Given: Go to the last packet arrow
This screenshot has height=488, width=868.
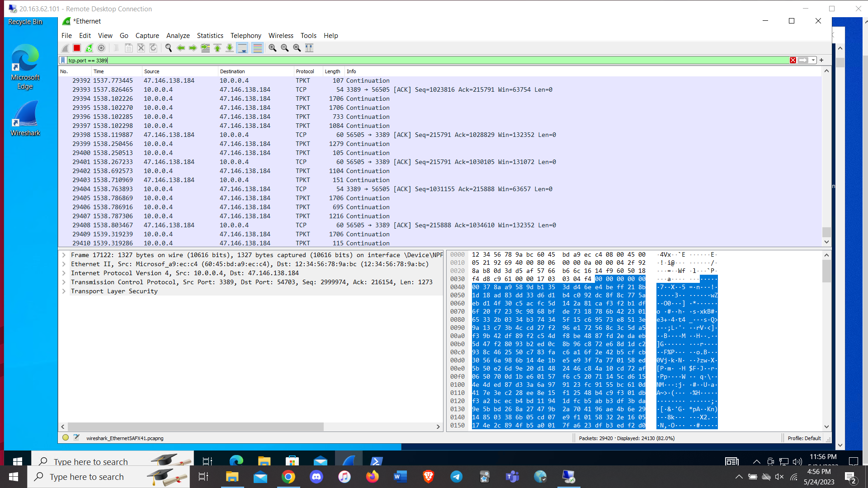Looking at the screenshot, I should click(230, 48).
